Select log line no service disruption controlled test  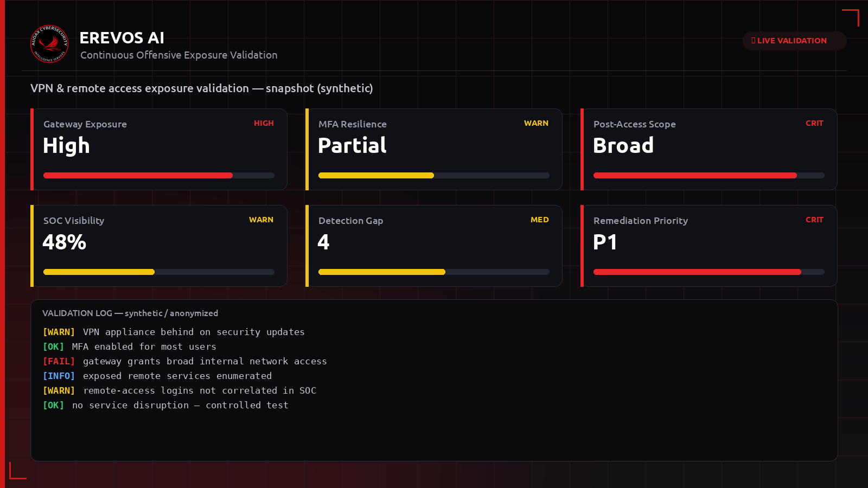tap(165, 405)
